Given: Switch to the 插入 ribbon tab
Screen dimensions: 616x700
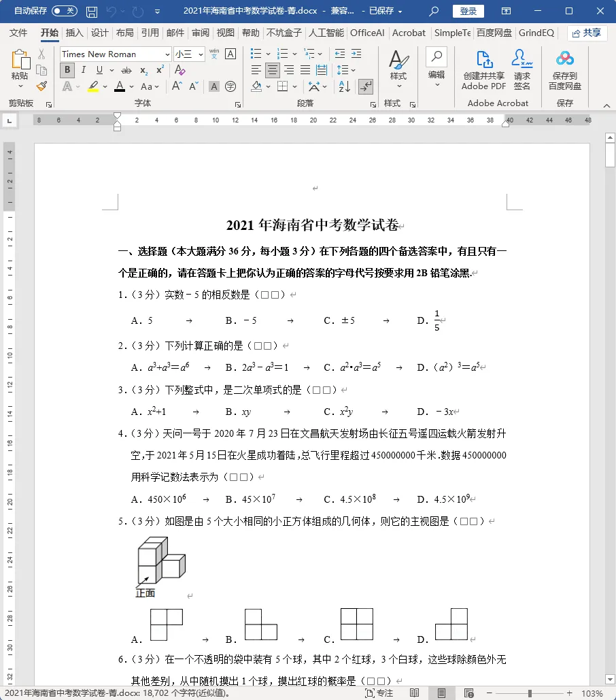Looking at the screenshot, I should coord(73,33).
